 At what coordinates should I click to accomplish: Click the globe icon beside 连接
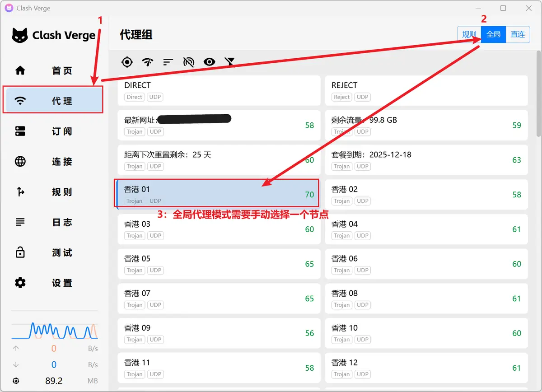(x=20, y=162)
